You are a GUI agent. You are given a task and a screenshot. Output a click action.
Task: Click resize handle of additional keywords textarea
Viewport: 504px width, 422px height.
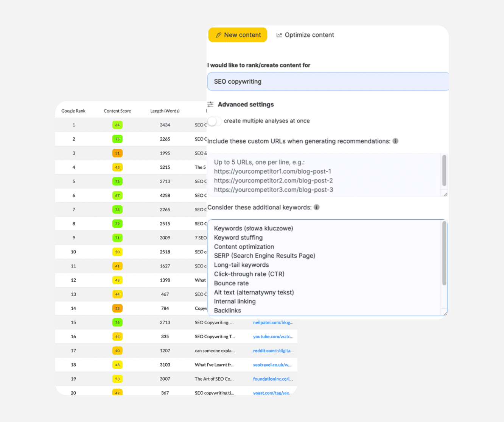[445, 313]
